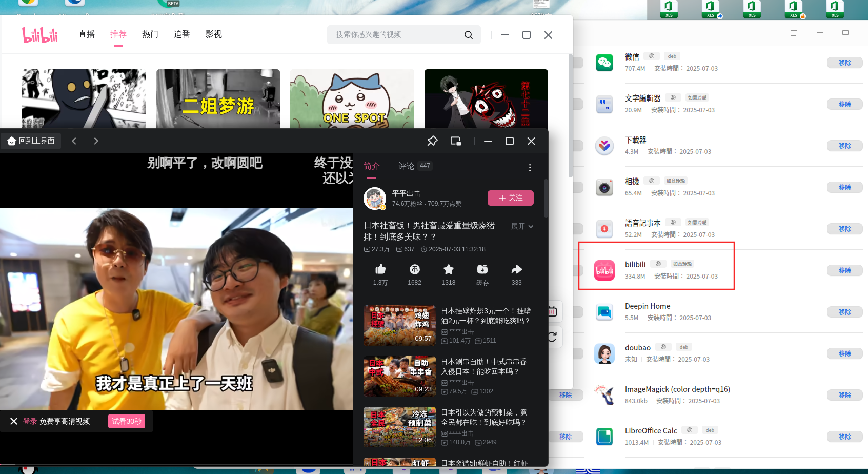
Task: Remove 微信 with 移除 button
Action: [x=845, y=63]
